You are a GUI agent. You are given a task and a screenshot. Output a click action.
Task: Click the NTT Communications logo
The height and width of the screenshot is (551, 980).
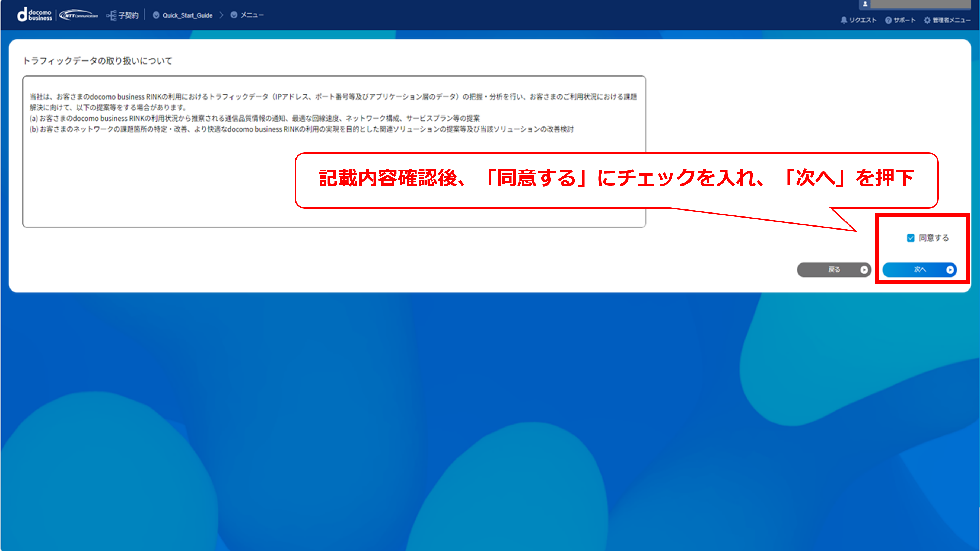pyautogui.click(x=78, y=15)
